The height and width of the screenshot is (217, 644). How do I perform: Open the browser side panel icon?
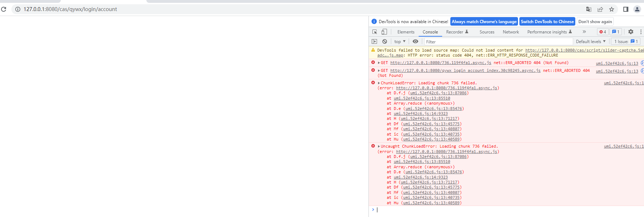625,9
